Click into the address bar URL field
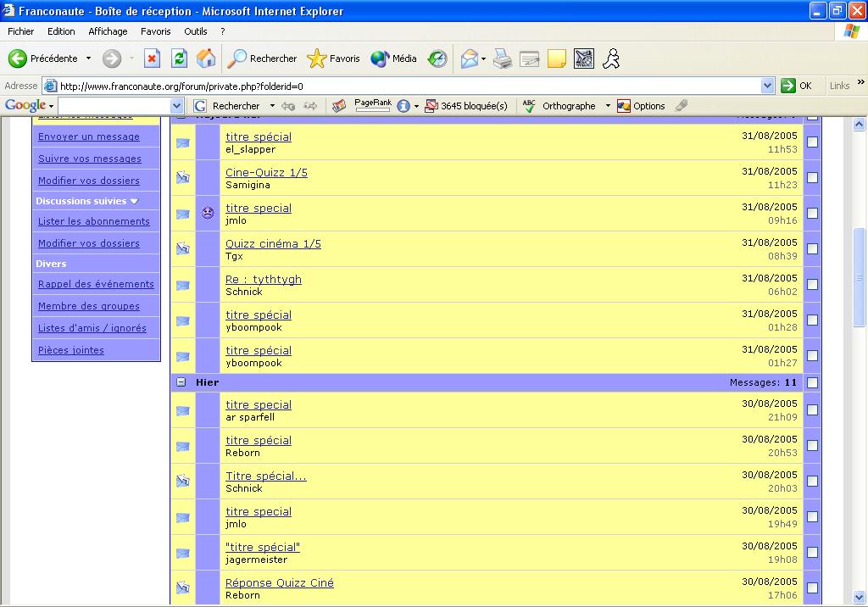868x607 pixels. point(409,86)
